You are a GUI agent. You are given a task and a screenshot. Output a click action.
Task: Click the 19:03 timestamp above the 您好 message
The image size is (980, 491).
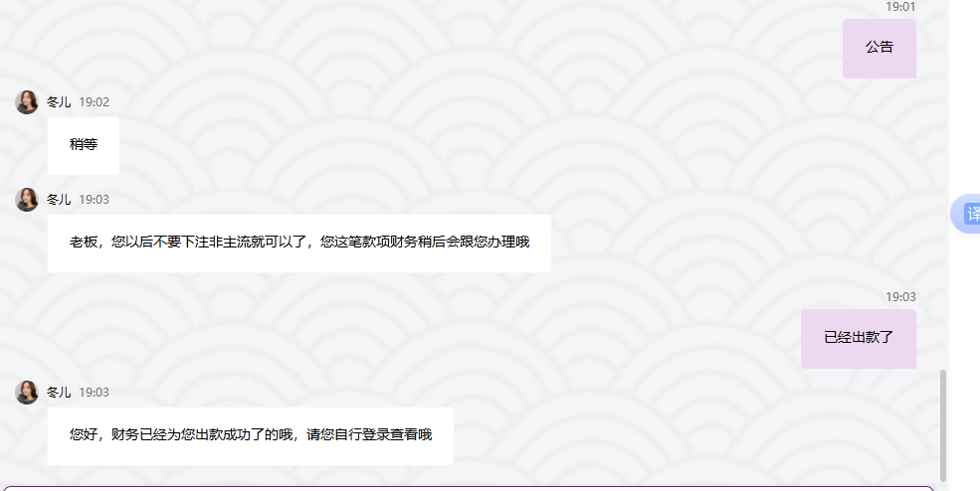(x=94, y=393)
